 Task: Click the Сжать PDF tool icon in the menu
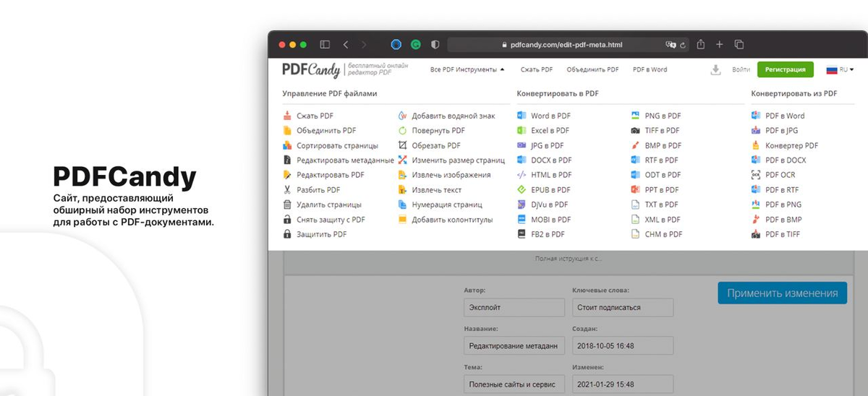287,116
